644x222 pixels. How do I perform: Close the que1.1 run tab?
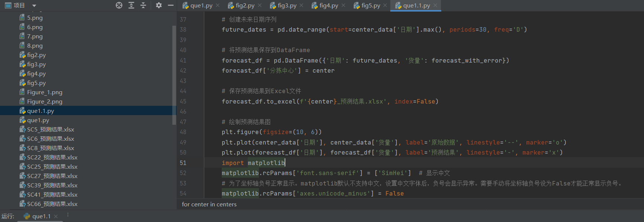(56, 216)
